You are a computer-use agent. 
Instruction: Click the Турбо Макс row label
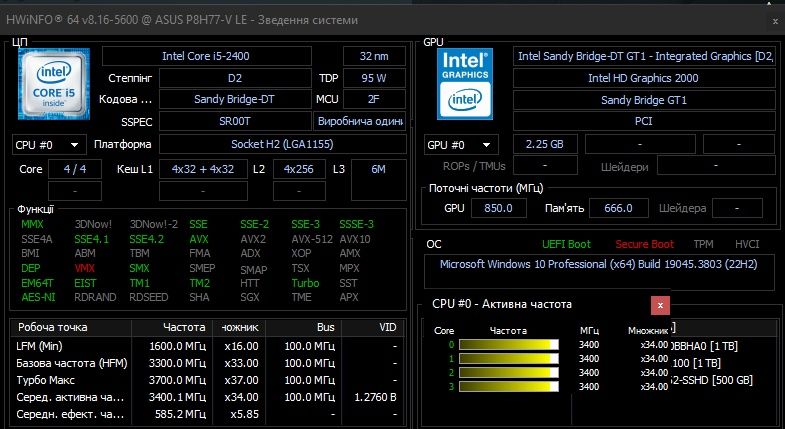click(x=45, y=380)
